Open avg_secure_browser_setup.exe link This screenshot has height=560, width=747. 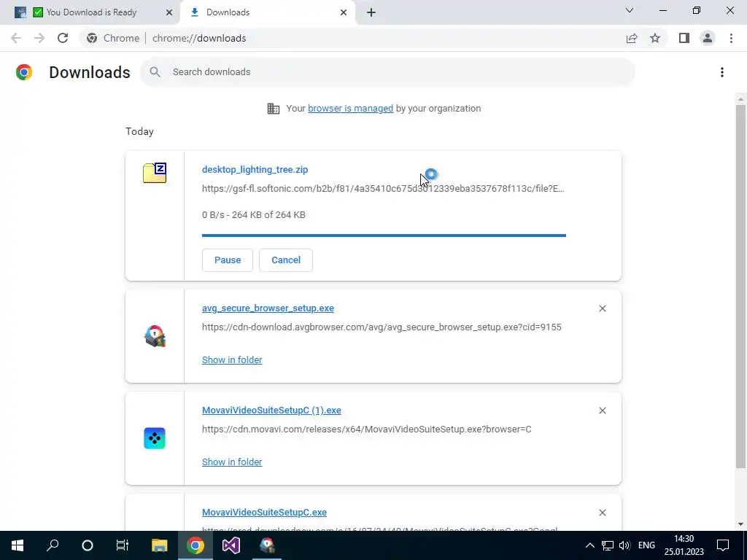(x=268, y=308)
